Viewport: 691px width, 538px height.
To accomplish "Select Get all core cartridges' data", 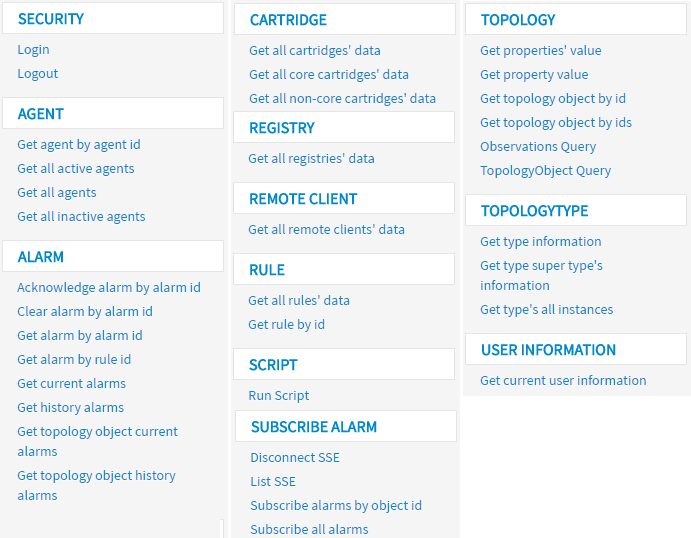I will click(x=328, y=75).
